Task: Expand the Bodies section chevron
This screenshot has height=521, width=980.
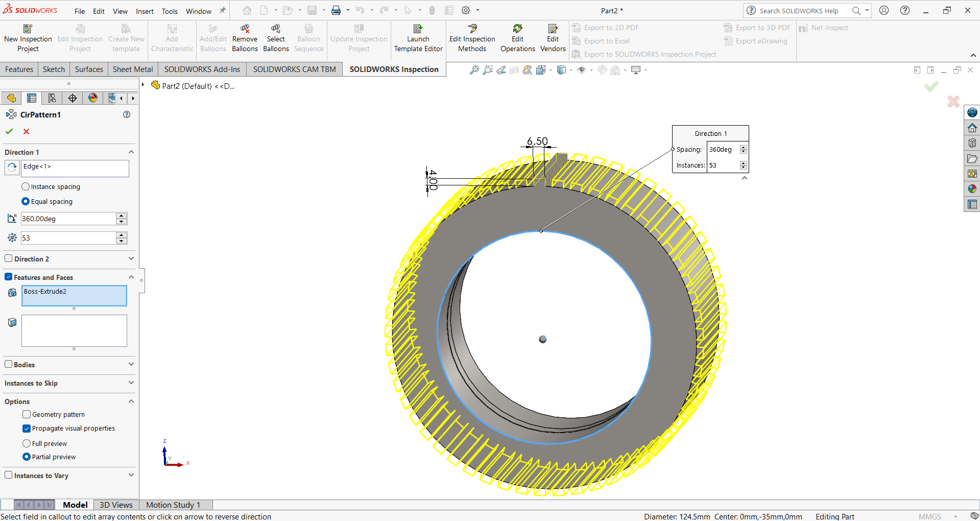Action: coord(131,365)
